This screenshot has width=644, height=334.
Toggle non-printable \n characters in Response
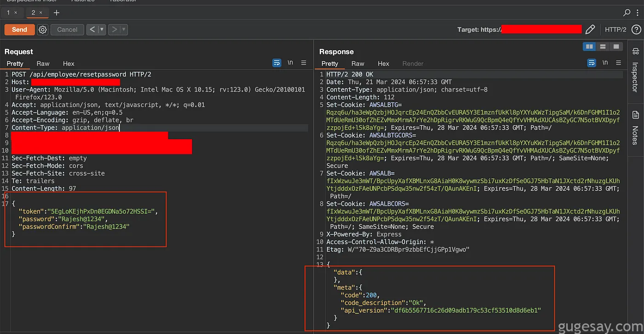click(605, 63)
